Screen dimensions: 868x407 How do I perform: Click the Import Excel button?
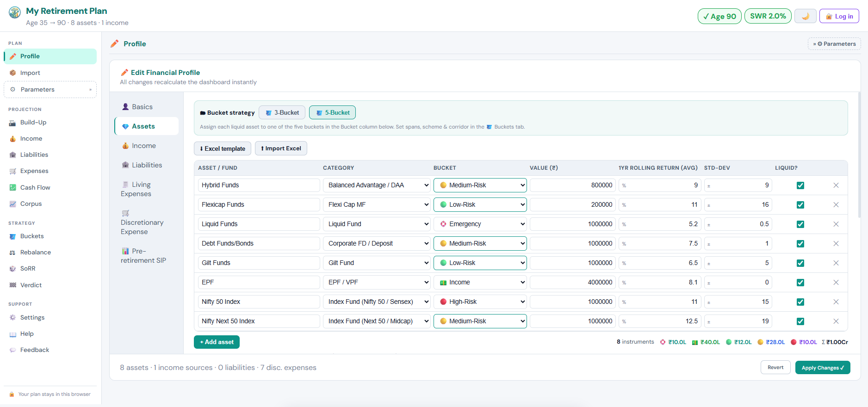pyautogui.click(x=281, y=148)
